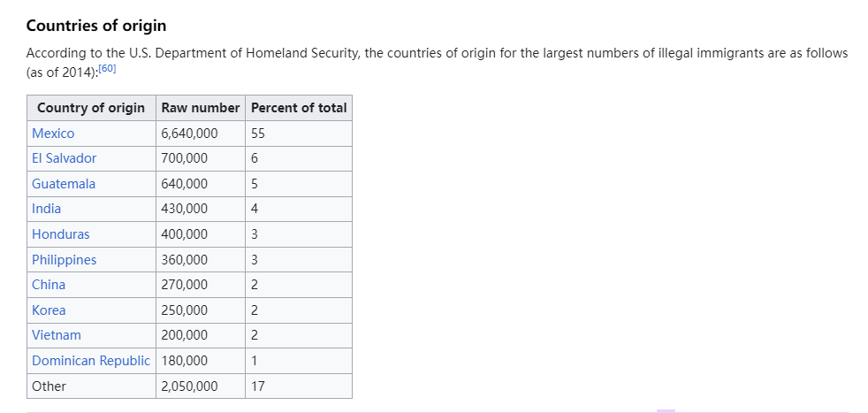Select the 2,050,000 cell
This screenshot has width=868, height=413.
pyautogui.click(x=201, y=386)
